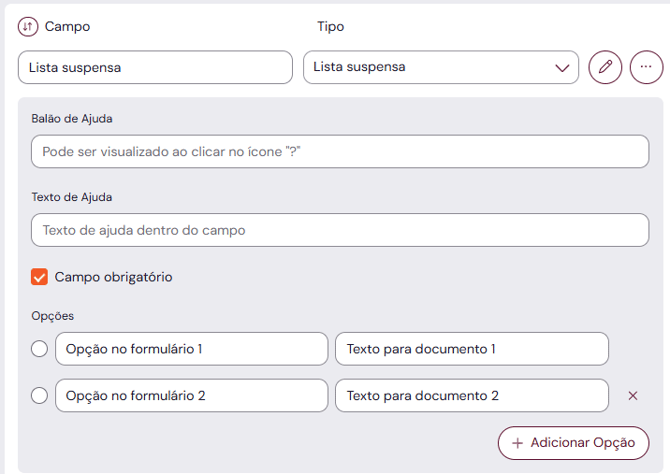Expand the Tipo dropdown showing Lista suspensa
This screenshot has height=474, width=670.
tap(441, 67)
